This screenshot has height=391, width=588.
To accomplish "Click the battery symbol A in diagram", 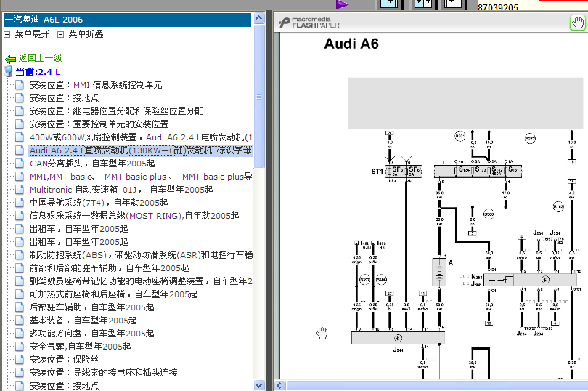I will [439, 273].
